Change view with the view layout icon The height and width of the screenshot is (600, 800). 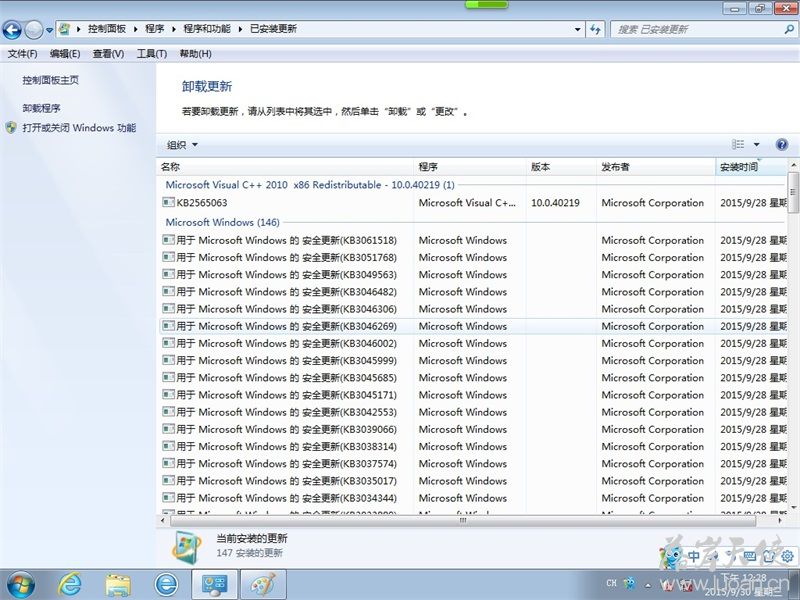pyautogui.click(x=738, y=144)
